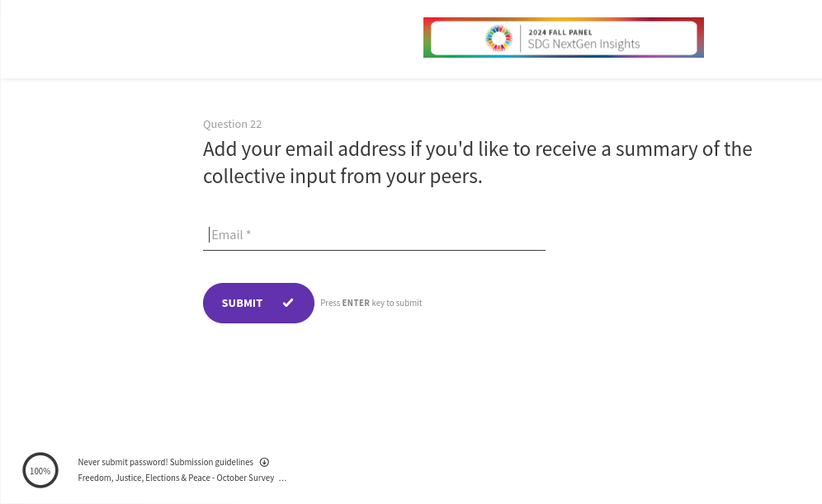Expand the submission guidelines arrow icon

coord(264,463)
